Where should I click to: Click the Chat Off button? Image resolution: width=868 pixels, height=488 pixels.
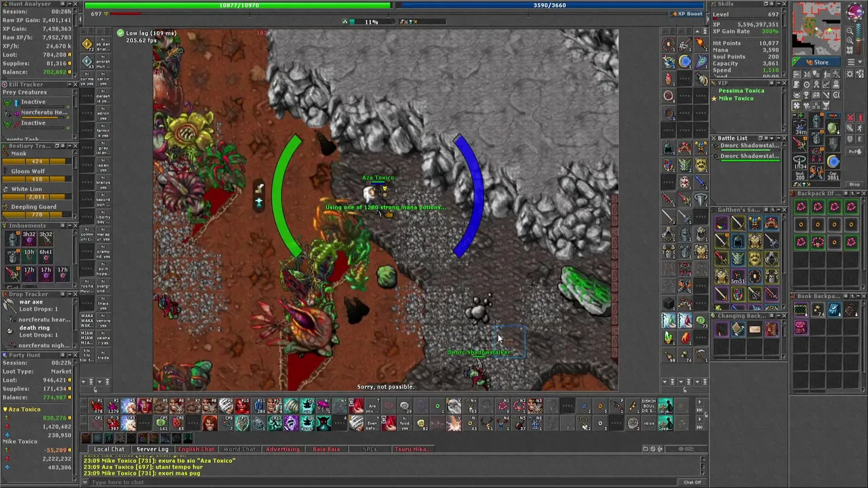tap(692, 482)
